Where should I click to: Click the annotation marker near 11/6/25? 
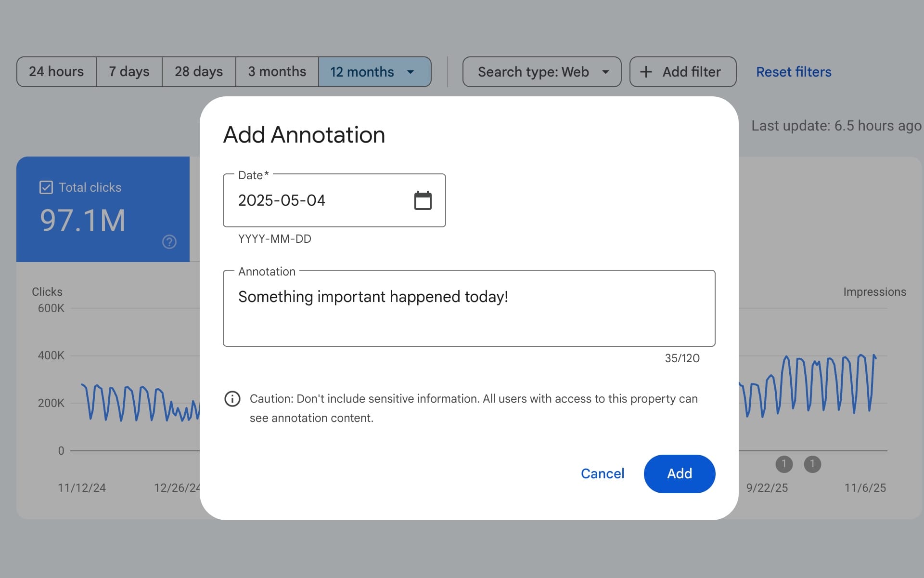[x=812, y=464]
